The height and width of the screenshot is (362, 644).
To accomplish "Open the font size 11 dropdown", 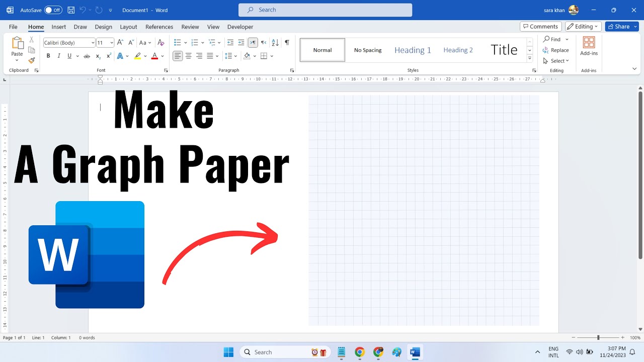I will pyautogui.click(x=112, y=43).
